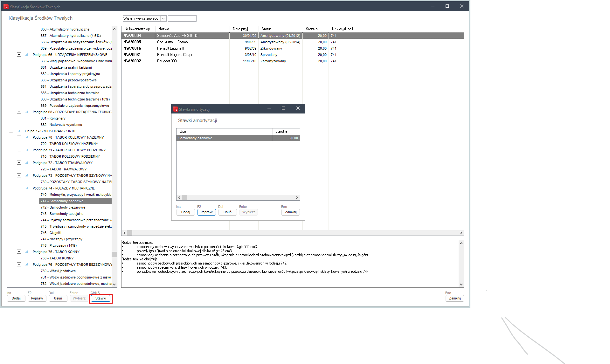
Task: Collapse Podgrupa 66 tree node
Action: coord(19,55)
